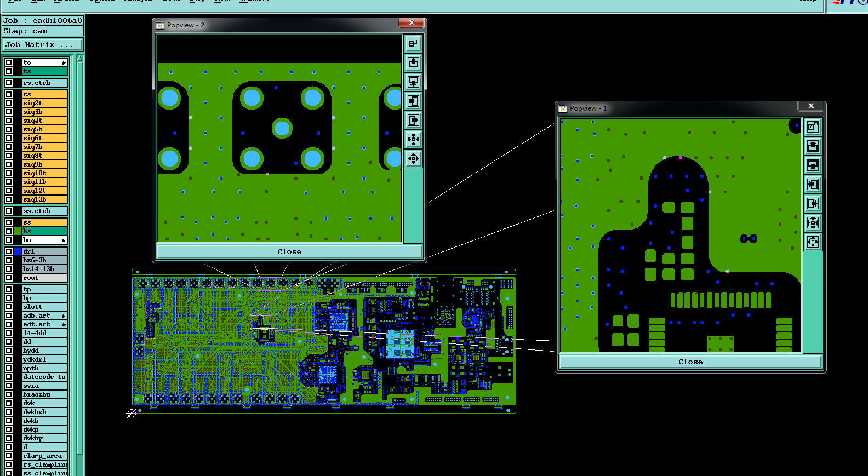Toggle checkbox for layer sig2t
868x476 pixels.
point(9,103)
